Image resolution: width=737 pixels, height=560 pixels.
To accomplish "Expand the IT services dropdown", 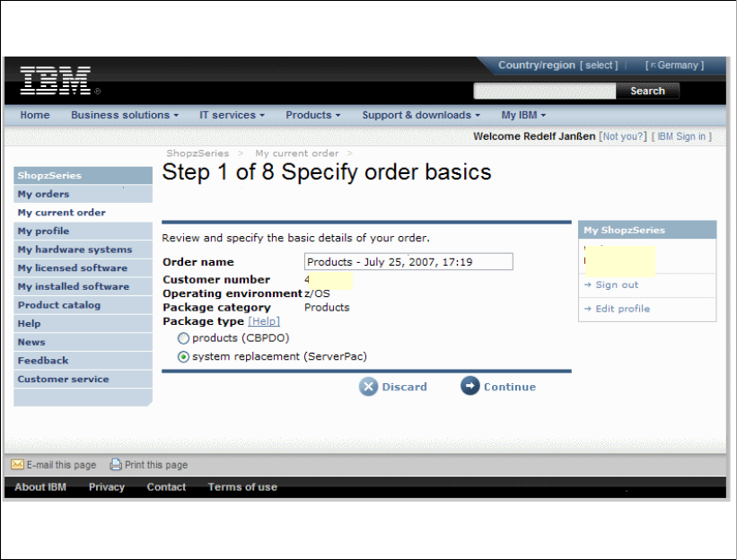I will click(232, 115).
